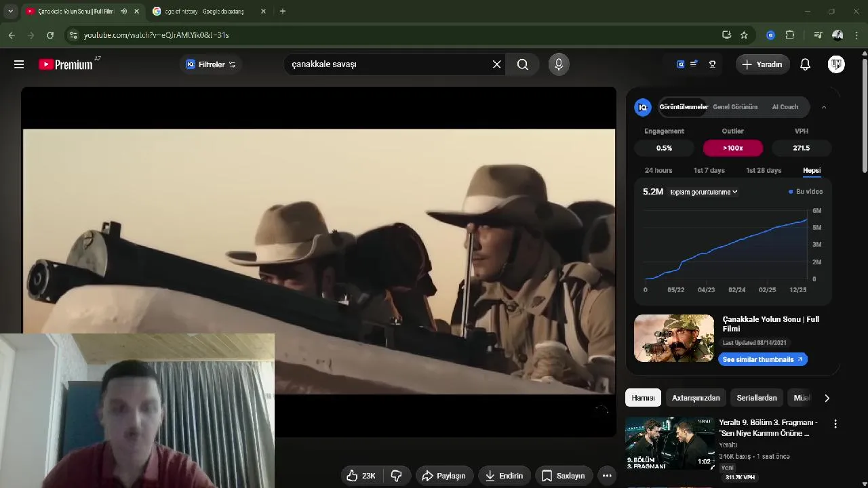Toggle the Bu video legend item

tap(806, 192)
